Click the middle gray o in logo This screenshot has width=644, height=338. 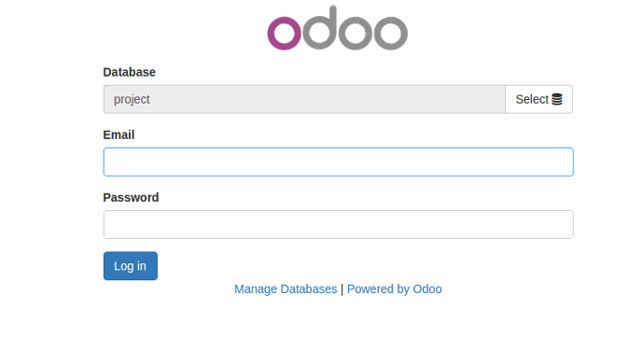click(x=356, y=33)
